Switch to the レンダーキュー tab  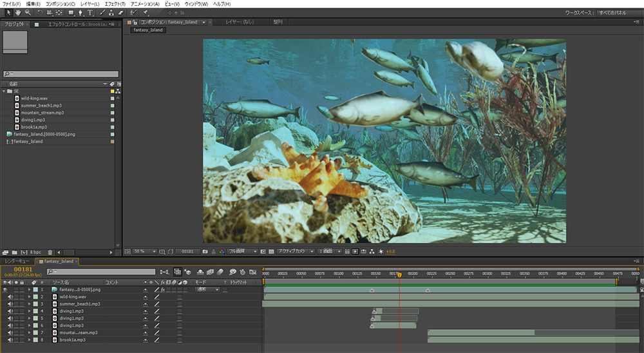[18, 261]
